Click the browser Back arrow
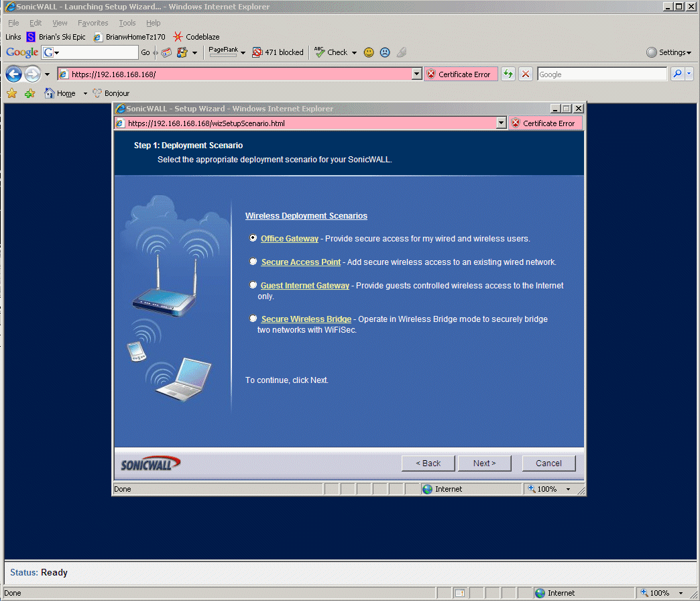Screen dimensions: 700x601 pyautogui.click(x=14, y=74)
